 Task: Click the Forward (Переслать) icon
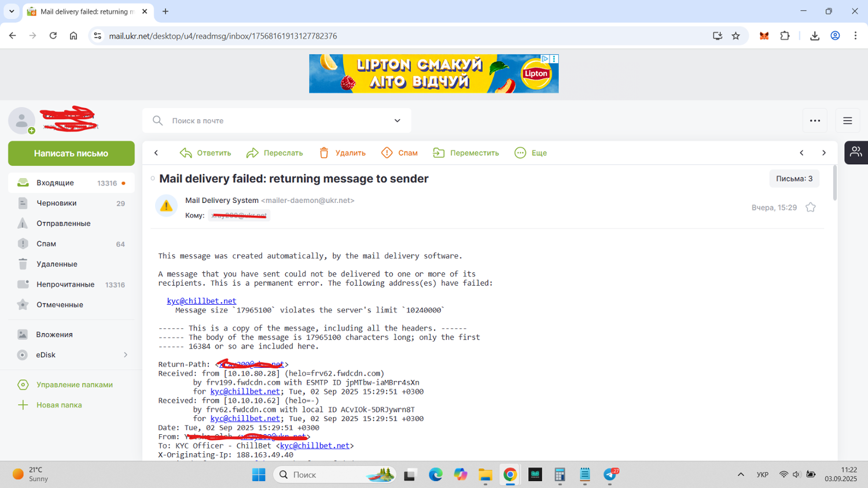[252, 153]
